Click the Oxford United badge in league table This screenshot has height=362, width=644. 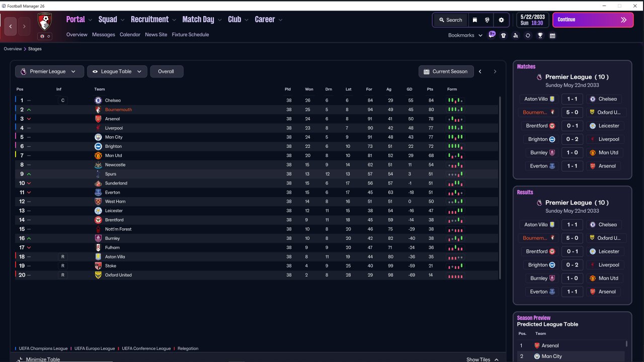[98, 275]
